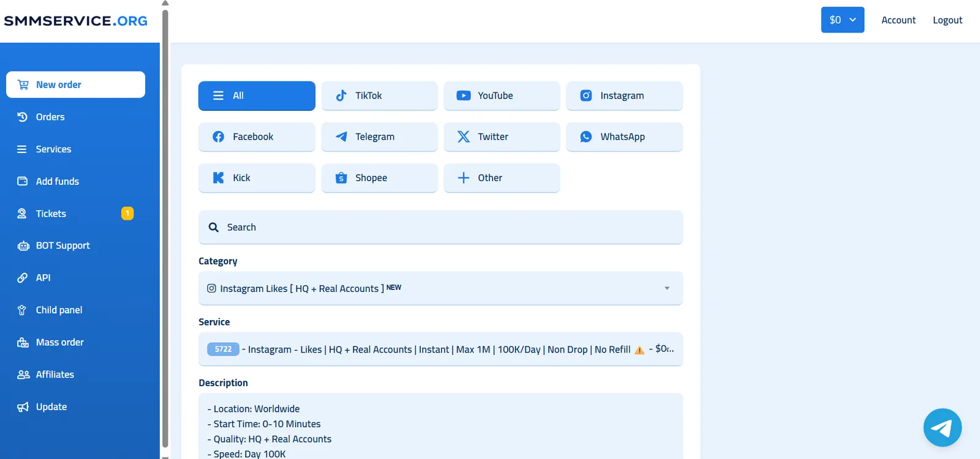
Task: Click the TikTok logo icon
Action: pos(341,95)
